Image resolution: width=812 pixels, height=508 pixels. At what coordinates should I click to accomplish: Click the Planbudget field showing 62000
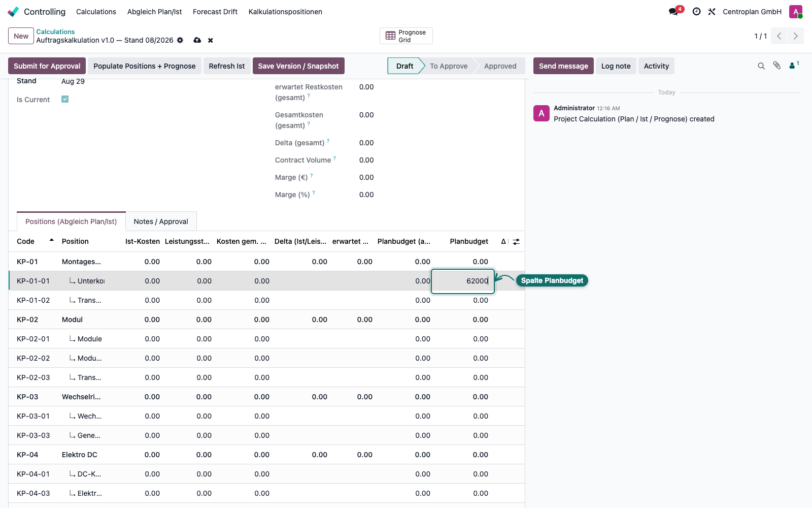[463, 281]
